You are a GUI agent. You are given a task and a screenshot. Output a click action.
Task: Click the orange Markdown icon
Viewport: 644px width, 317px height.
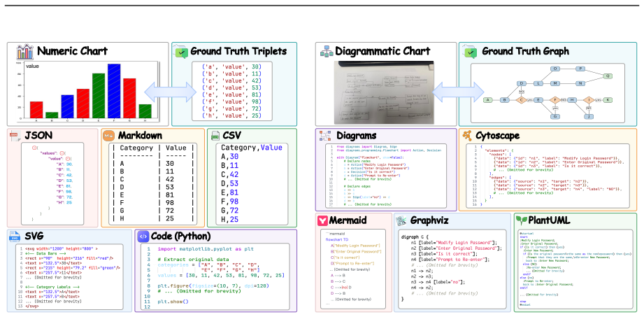click(x=109, y=135)
